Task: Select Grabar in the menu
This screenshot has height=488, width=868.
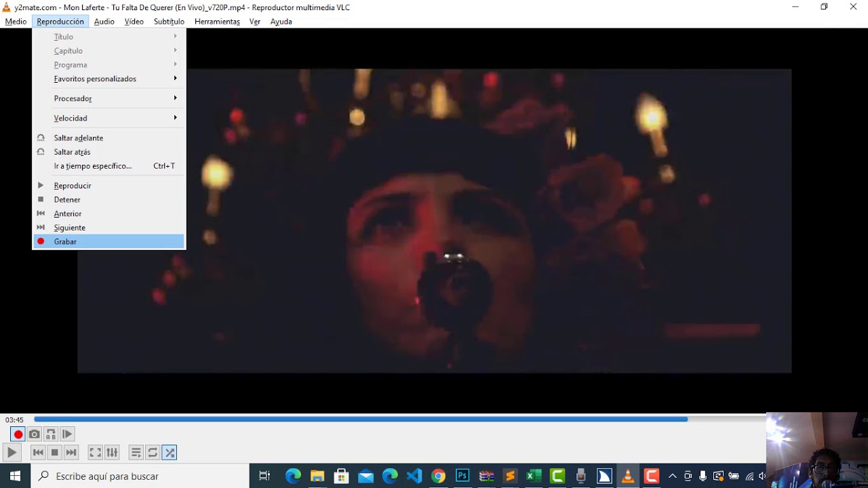Action: pos(108,241)
